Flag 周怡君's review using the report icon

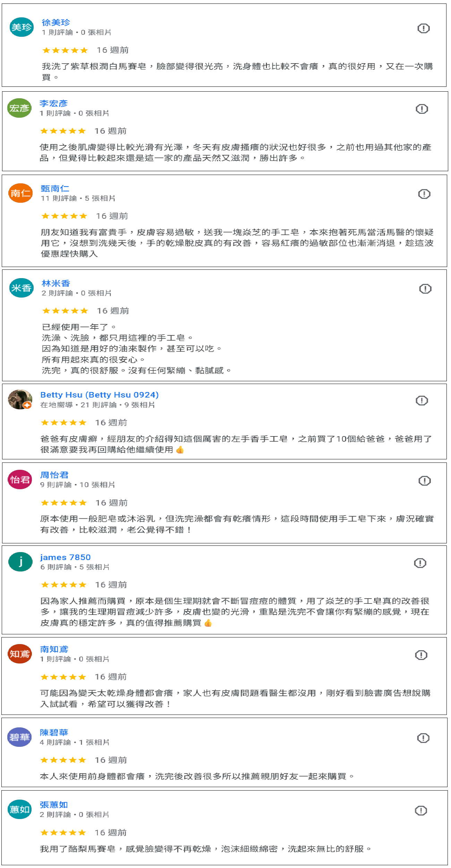click(x=424, y=481)
